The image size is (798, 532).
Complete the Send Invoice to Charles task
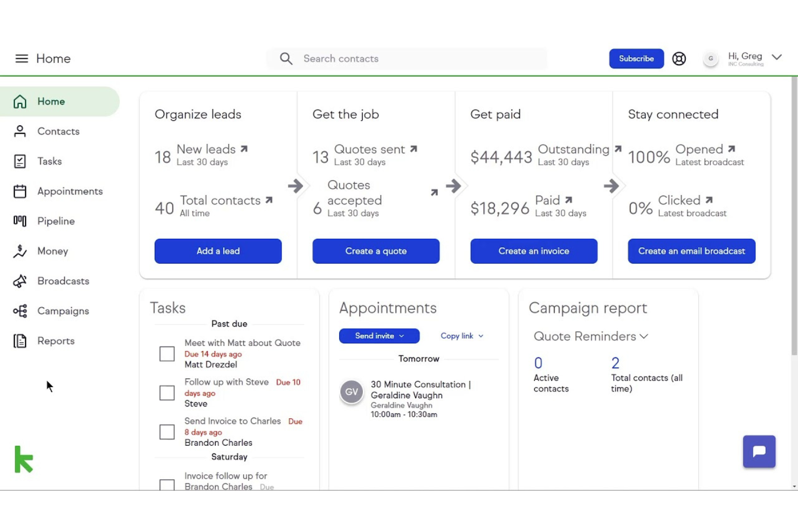[x=167, y=432]
